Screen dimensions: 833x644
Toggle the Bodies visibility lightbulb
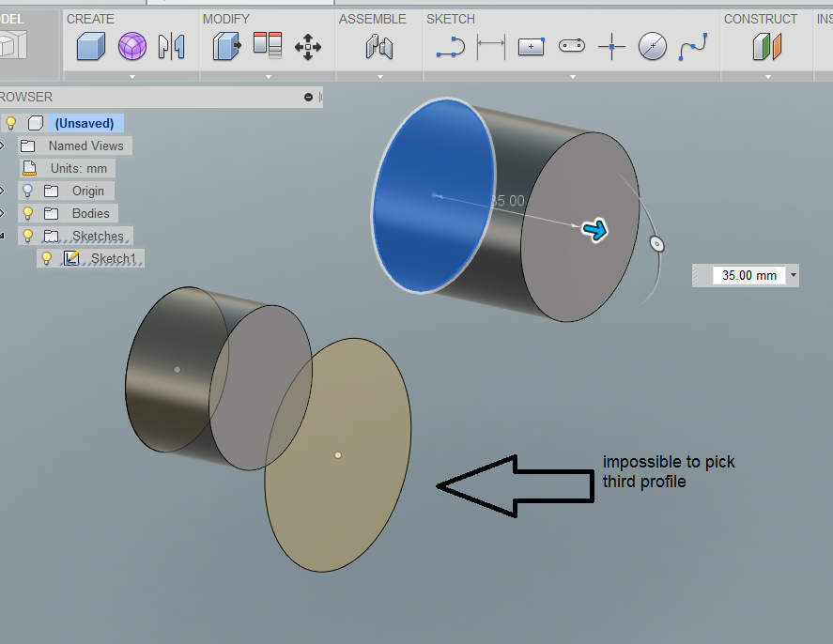[27, 213]
